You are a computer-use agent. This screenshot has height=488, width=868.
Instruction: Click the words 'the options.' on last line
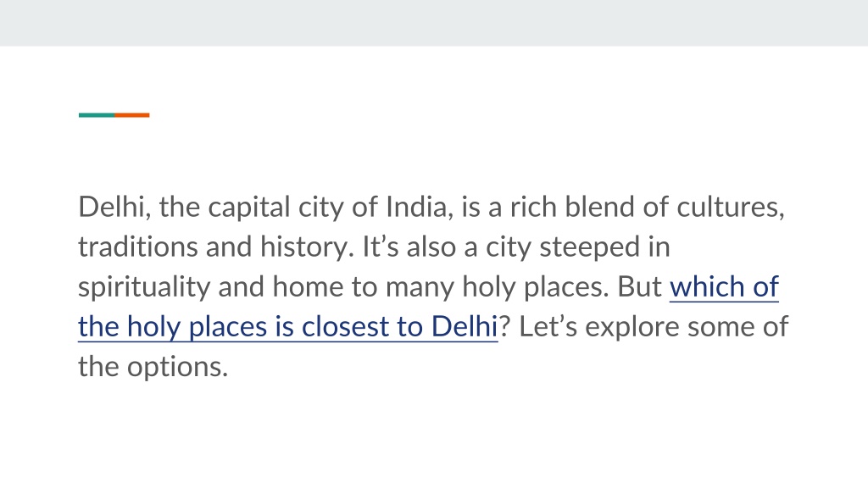(153, 368)
